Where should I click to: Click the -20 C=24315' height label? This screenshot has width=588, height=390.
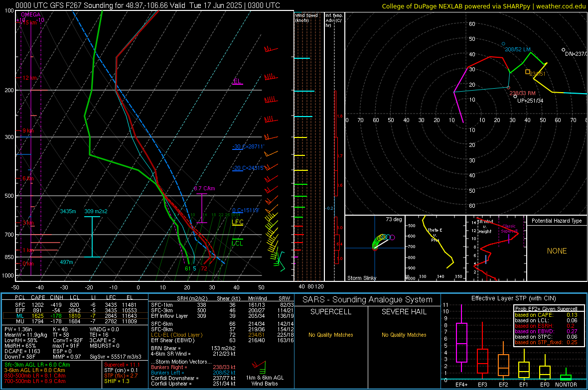click(x=248, y=168)
